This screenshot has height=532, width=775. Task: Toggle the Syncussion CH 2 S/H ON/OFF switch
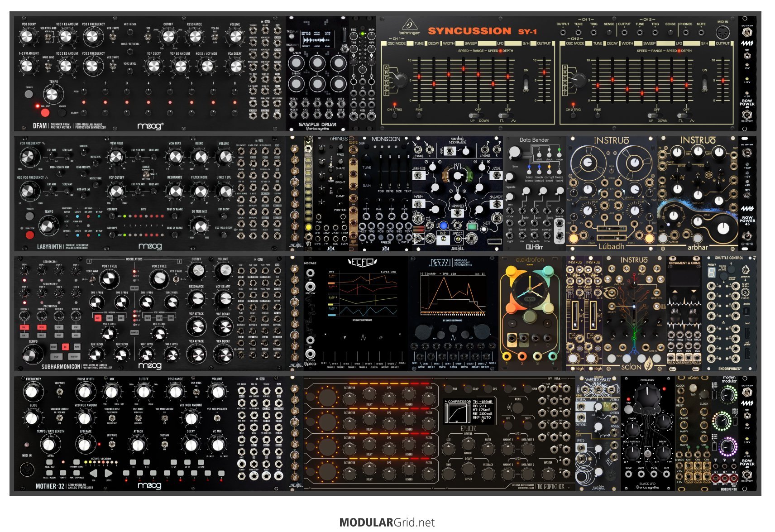(704, 83)
